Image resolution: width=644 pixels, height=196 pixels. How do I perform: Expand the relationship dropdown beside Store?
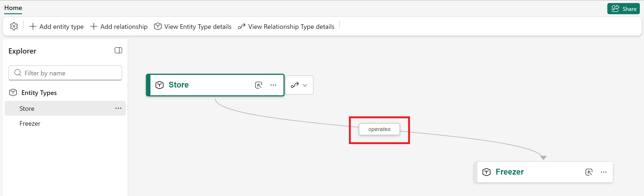pos(299,85)
